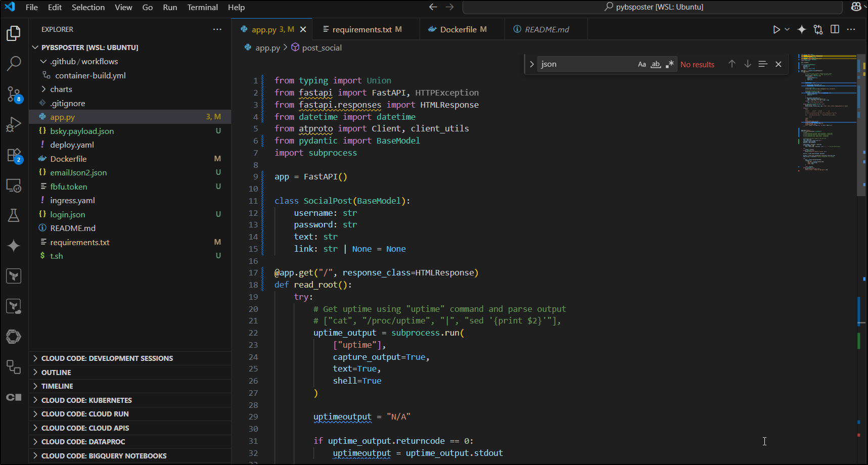The image size is (868, 465).
Task: Open the Remote Explorer view
Action: coord(14,185)
